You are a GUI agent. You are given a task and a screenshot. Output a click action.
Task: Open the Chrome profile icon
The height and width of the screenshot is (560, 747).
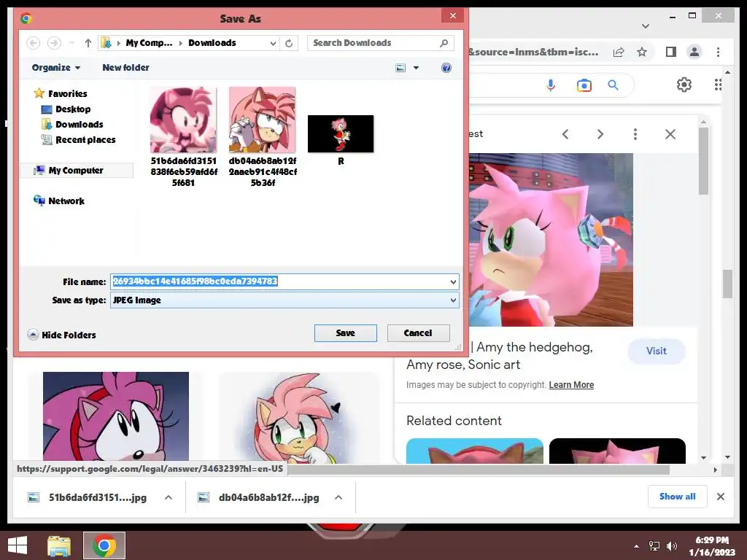(x=694, y=52)
